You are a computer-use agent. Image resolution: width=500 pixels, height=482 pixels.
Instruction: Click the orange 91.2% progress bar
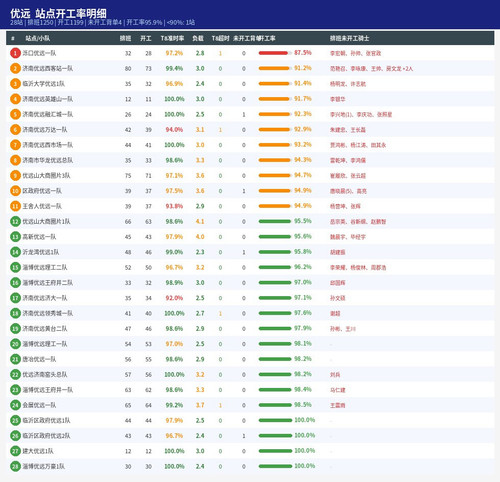pos(275,68)
